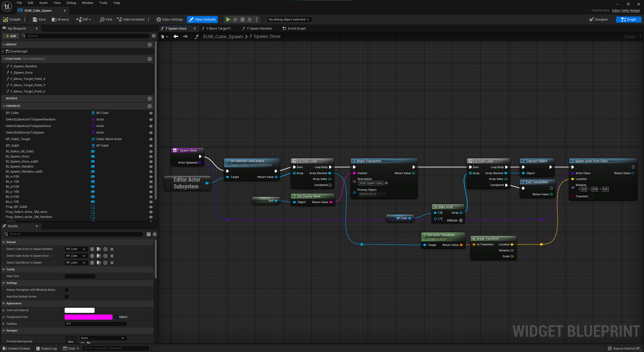Screen dimensions: 644x352
Task: Switch to Event Graph tab
Action: 294,28
